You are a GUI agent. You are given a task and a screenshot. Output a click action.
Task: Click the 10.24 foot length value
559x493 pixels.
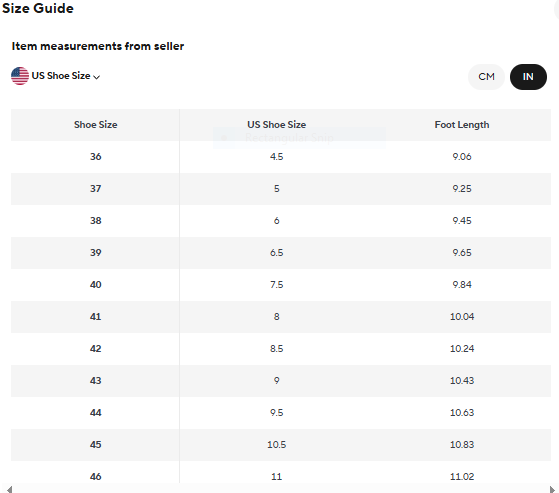[x=462, y=349]
